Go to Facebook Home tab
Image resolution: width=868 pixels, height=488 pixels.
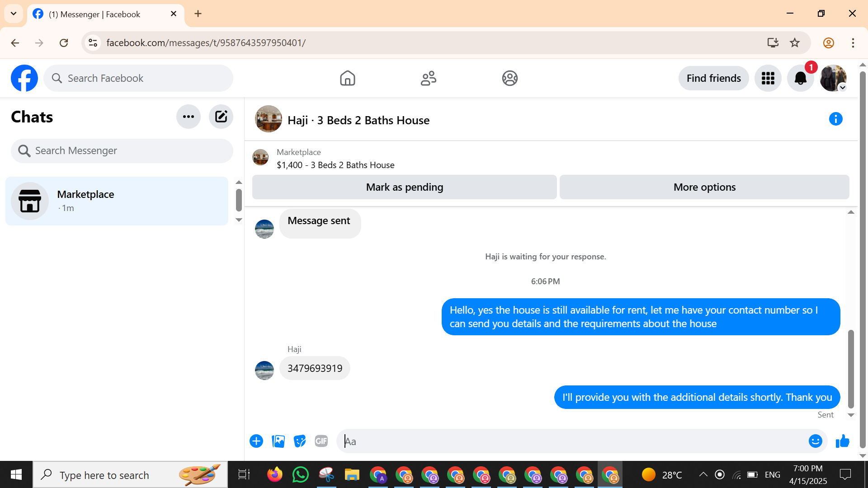pos(347,78)
